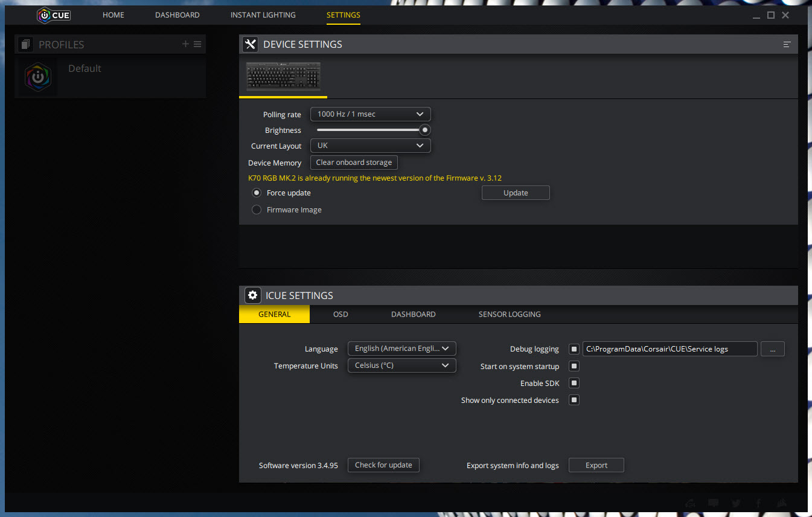Image resolution: width=812 pixels, height=517 pixels.
Task: Switch to the SENSOR LOGGING tab
Action: tap(510, 314)
